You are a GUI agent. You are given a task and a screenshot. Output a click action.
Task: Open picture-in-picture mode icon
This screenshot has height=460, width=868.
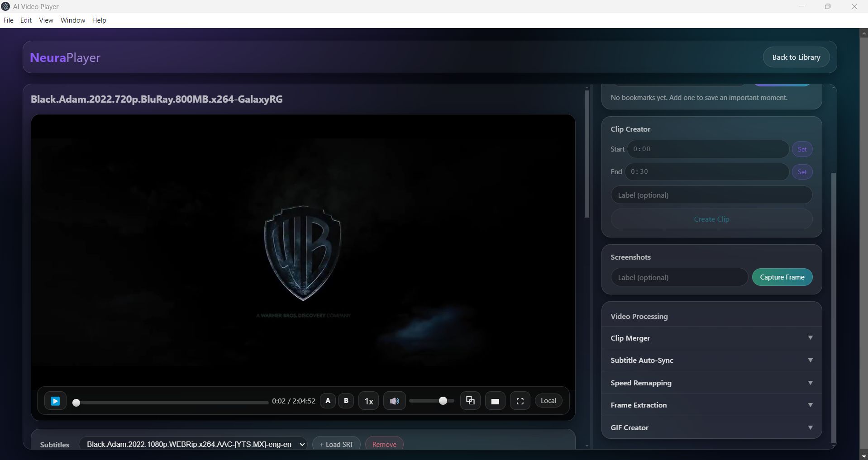pos(470,401)
